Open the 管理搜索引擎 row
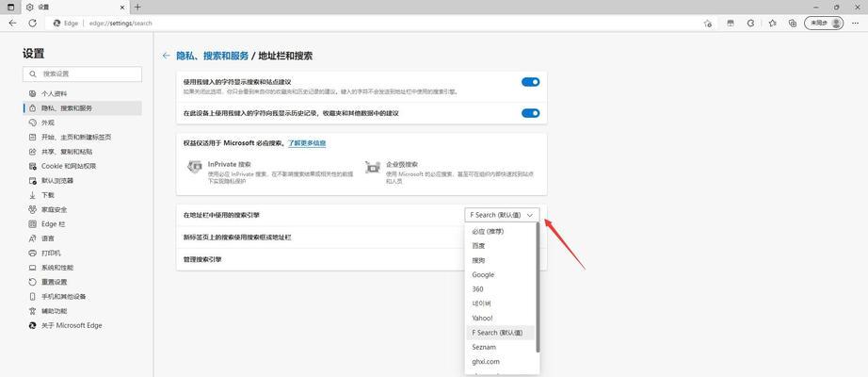 tap(362, 259)
